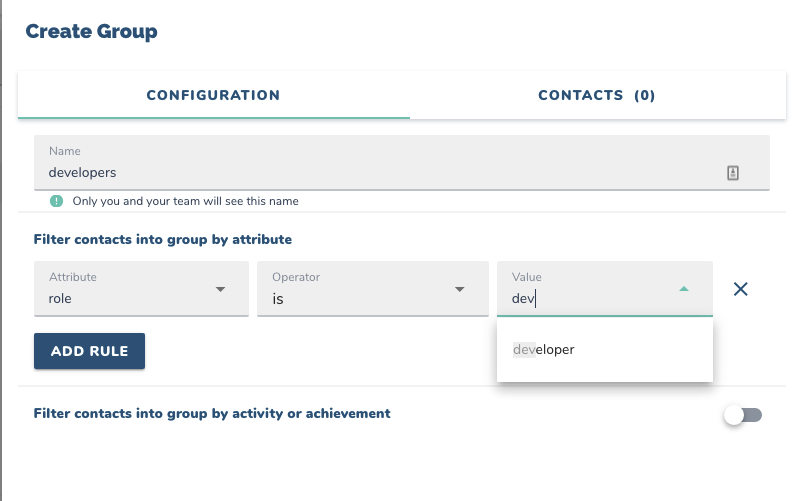The image size is (800, 501).
Task: Click the "Filter contacts into group by attribute" label
Action: (x=163, y=240)
